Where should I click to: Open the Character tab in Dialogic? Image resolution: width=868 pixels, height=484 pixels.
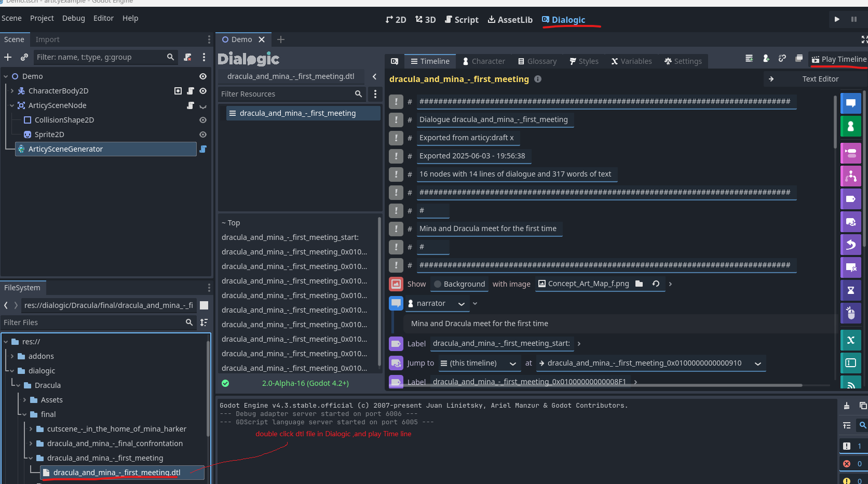pyautogui.click(x=483, y=61)
